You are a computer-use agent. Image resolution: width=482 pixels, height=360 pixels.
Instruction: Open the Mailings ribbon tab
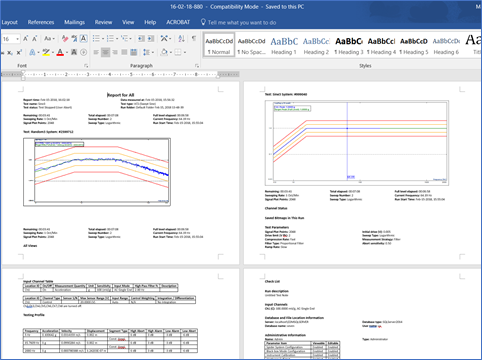point(74,22)
